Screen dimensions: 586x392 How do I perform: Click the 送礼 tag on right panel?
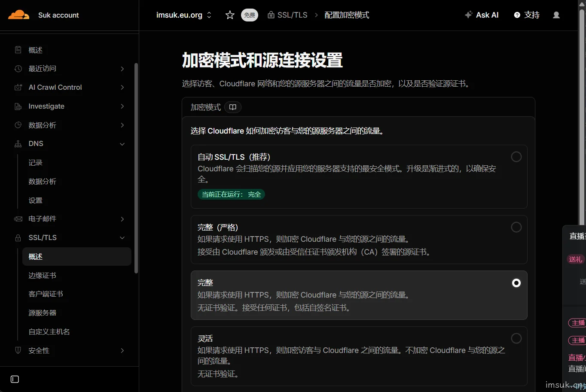575,259
